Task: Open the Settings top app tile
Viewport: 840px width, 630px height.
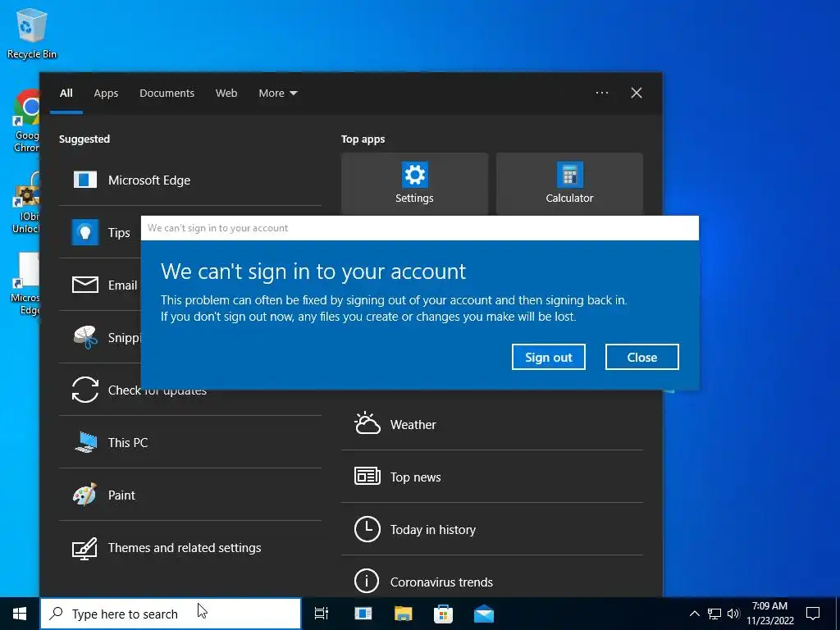Action: 414,184
